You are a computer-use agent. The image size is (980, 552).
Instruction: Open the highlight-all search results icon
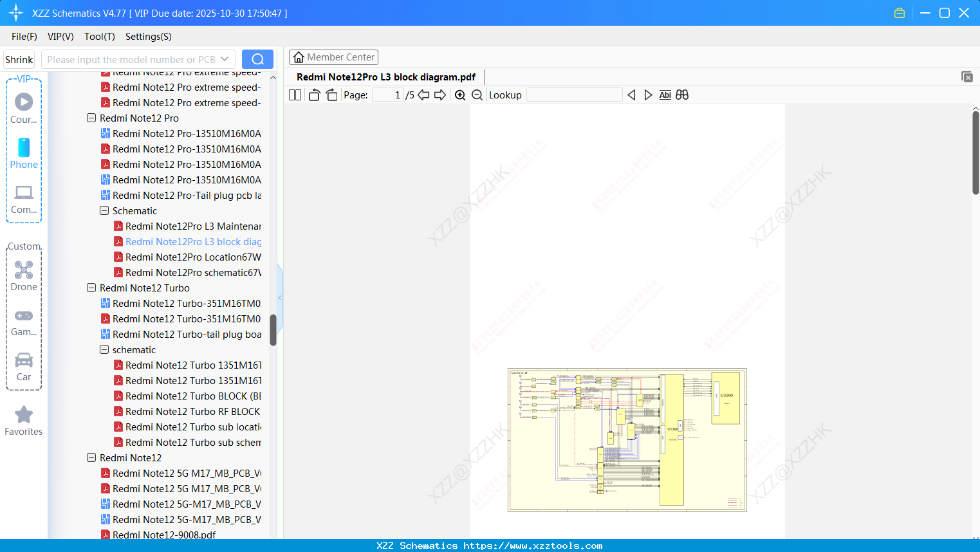(682, 95)
